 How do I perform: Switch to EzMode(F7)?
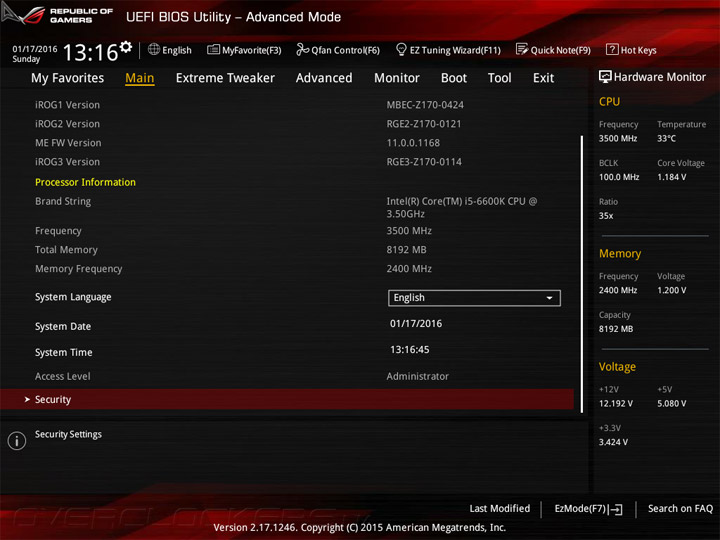click(x=588, y=509)
